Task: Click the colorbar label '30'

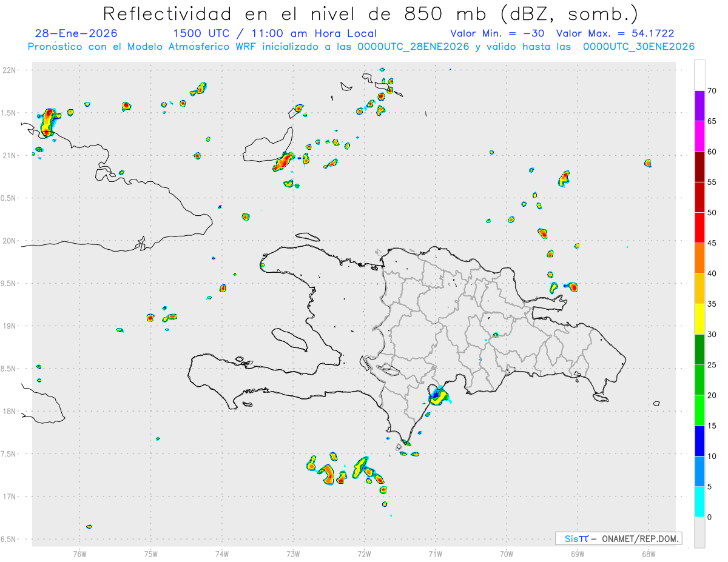Action: click(712, 334)
